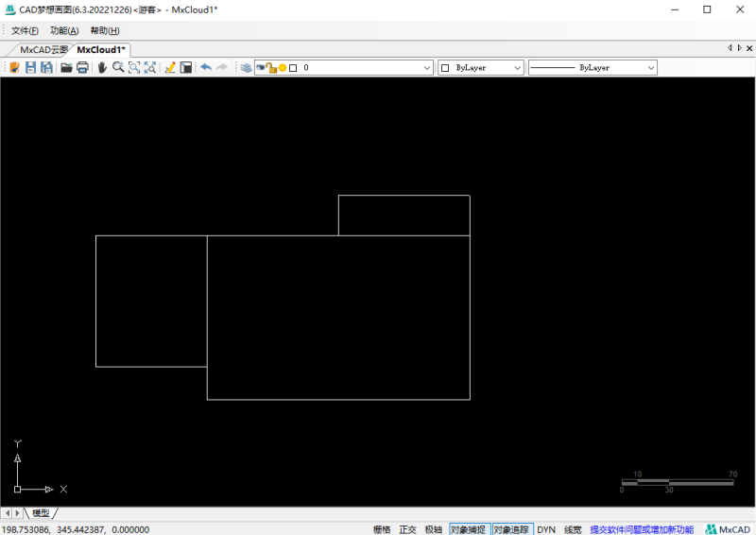The image size is (756, 535).
Task: Click the Undo arrow icon
Action: pyautogui.click(x=205, y=68)
